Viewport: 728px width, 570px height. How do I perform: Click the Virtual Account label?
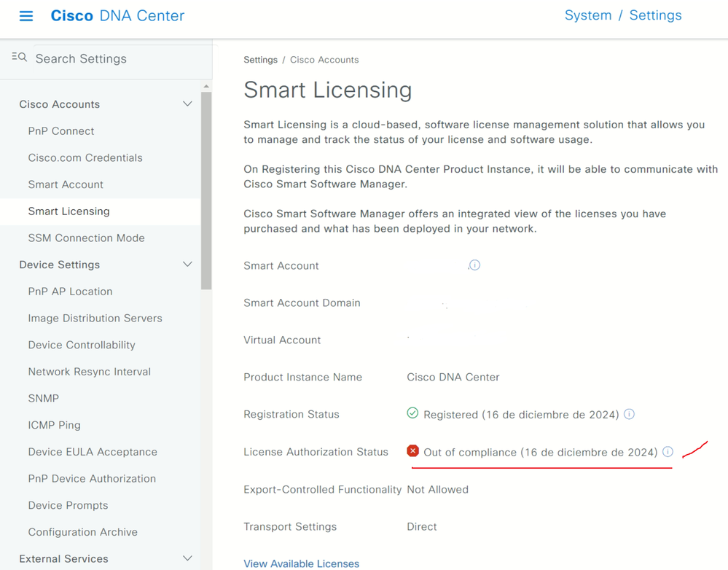(282, 340)
